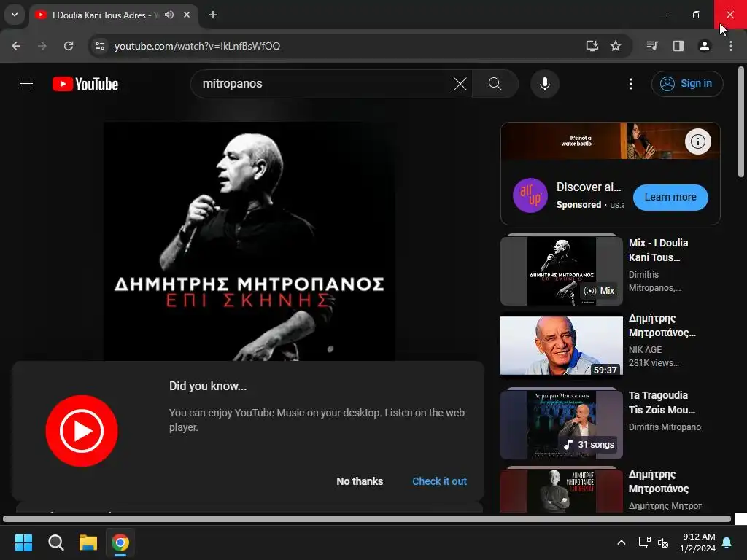The image size is (747, 560).
Task: Click the video player album artwork
Action: pos(249,241)
